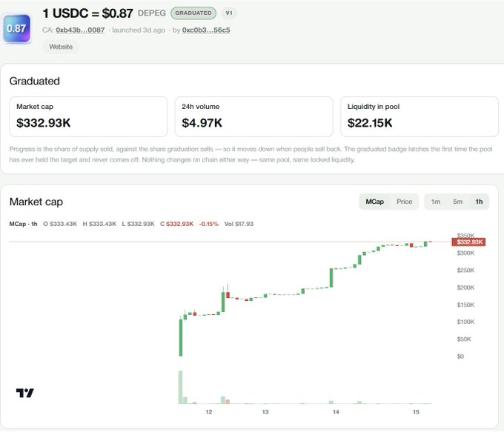Click date label 15 on time axis
504x432 pixels.
416,412
